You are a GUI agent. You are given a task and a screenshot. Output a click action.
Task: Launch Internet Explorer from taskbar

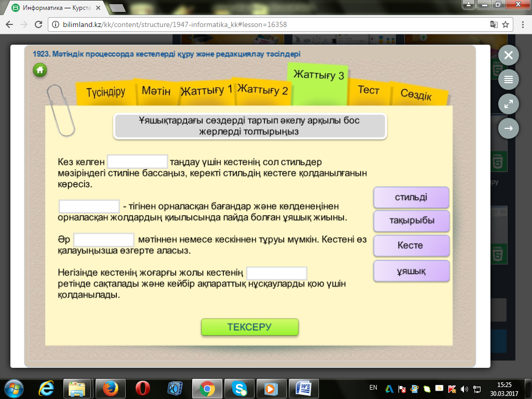pos(46,389)
